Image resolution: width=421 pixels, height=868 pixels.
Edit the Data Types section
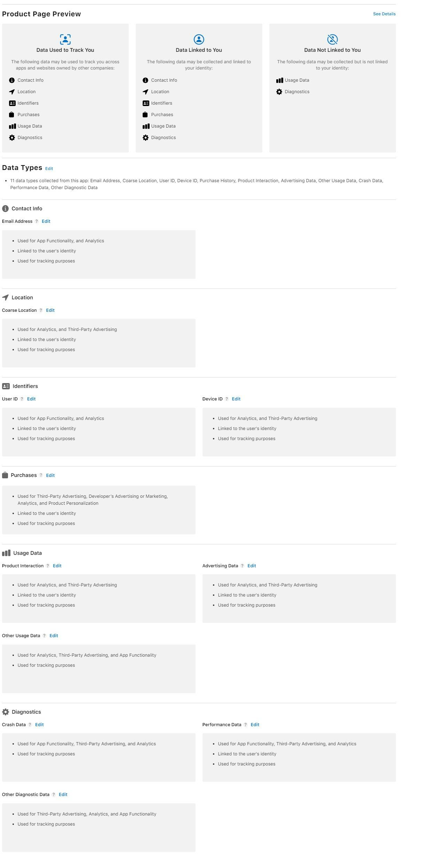(x=49, y=169)
